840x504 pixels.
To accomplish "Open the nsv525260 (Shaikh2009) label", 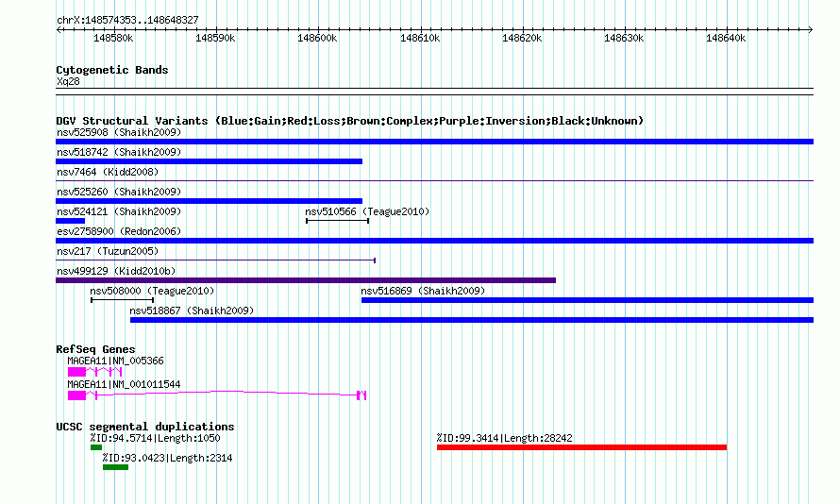I will click(x=119, y=192).
